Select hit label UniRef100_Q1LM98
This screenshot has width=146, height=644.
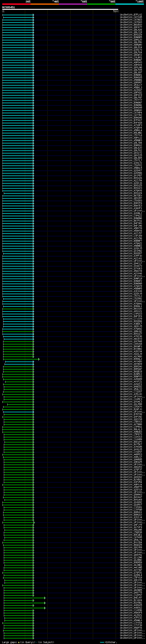coord(131,404)
